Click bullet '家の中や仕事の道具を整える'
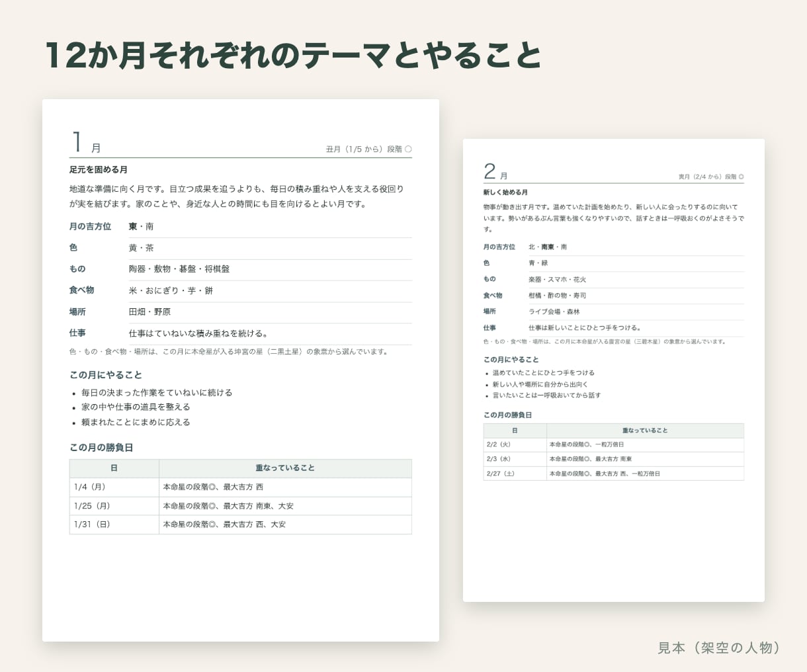 [x=136, y=407]
